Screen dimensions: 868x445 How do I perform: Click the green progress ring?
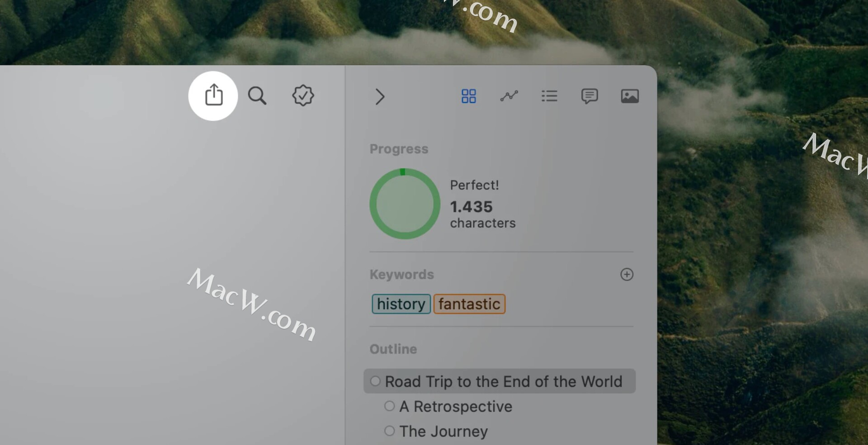tap(405, 204)
